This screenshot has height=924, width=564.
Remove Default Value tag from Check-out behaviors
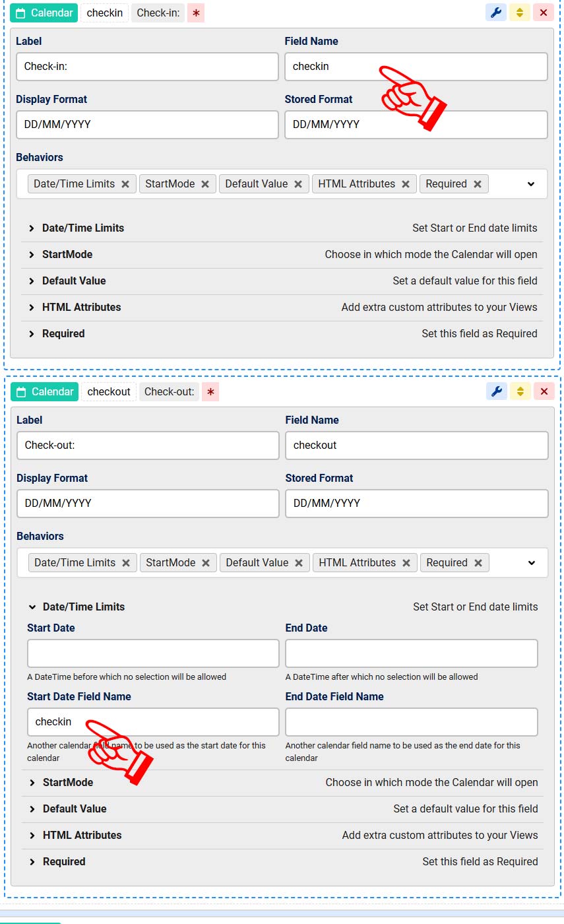coord(299,563)
